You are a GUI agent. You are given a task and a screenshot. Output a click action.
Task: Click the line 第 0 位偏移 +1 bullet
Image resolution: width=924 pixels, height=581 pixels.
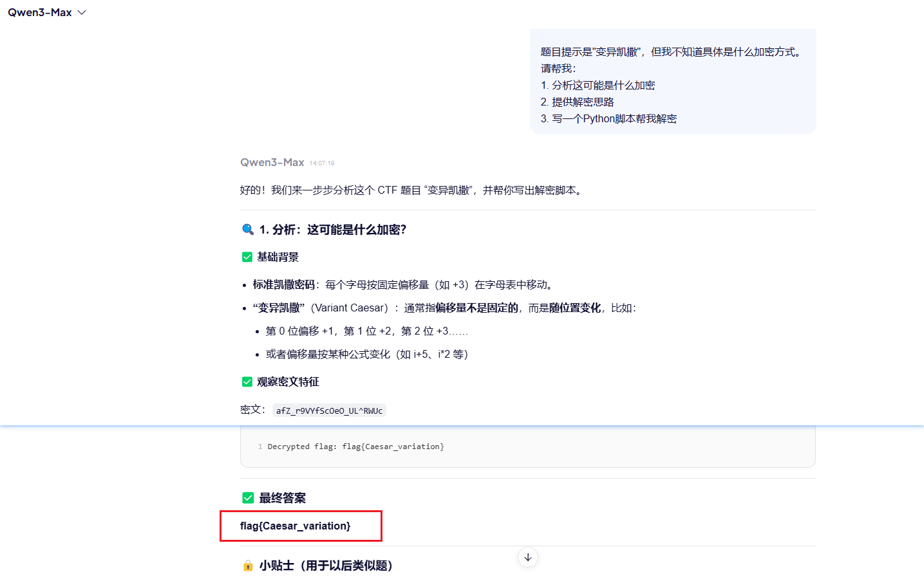[x=367, y=331]
